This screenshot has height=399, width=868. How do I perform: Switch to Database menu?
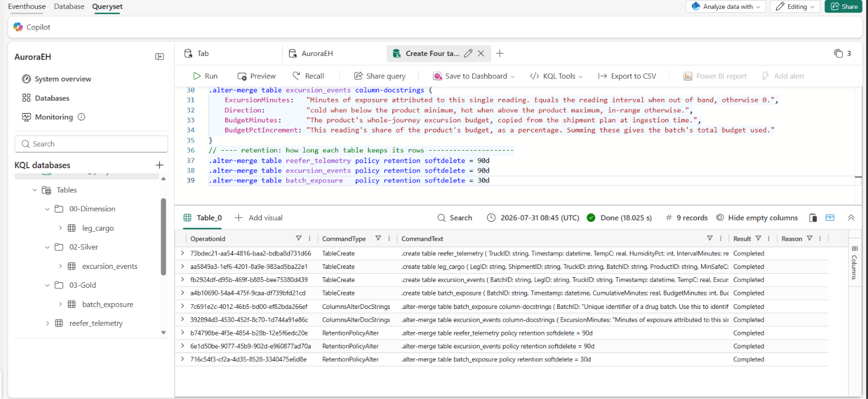69,6
